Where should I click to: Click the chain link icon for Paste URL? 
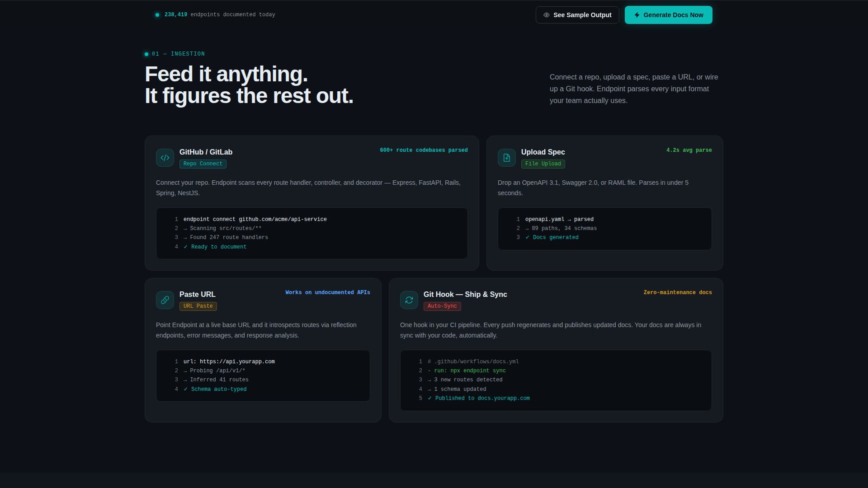click(165, 300)
